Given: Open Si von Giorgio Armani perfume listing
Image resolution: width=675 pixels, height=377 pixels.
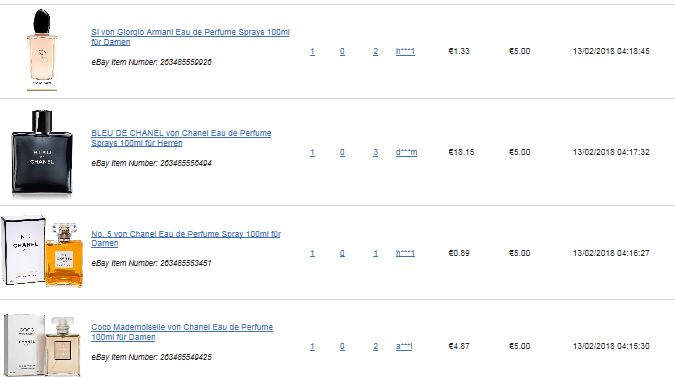Looking at the screenshot, I should 190,37.
